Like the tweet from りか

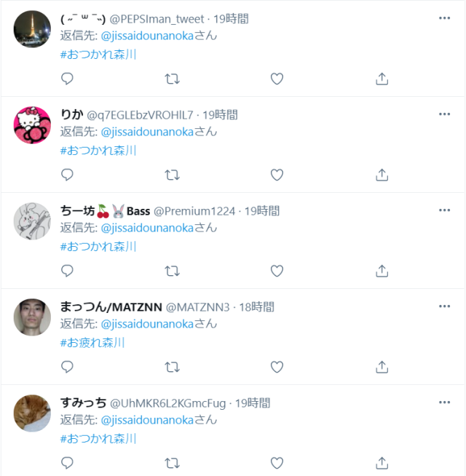click(277, 175)
